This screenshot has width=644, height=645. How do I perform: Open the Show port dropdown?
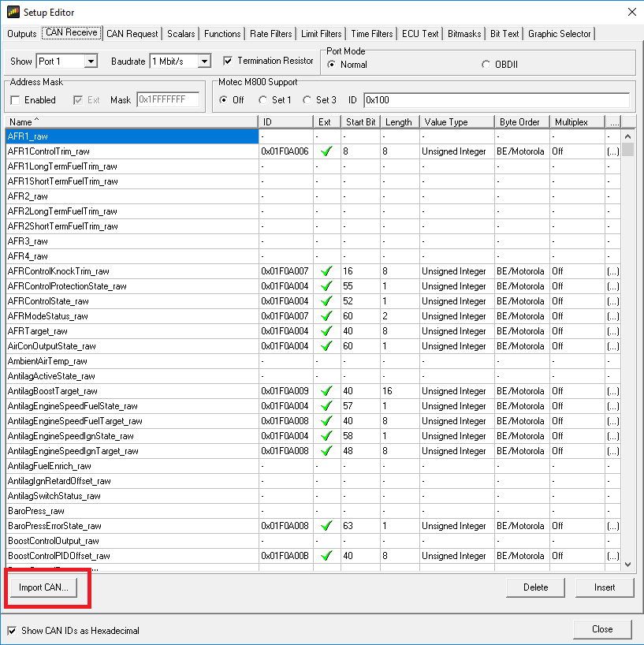click(x=91, y=62)
